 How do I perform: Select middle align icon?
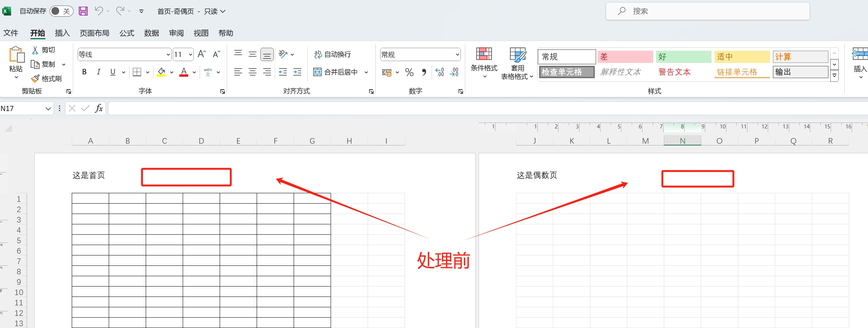click(253, 54)
